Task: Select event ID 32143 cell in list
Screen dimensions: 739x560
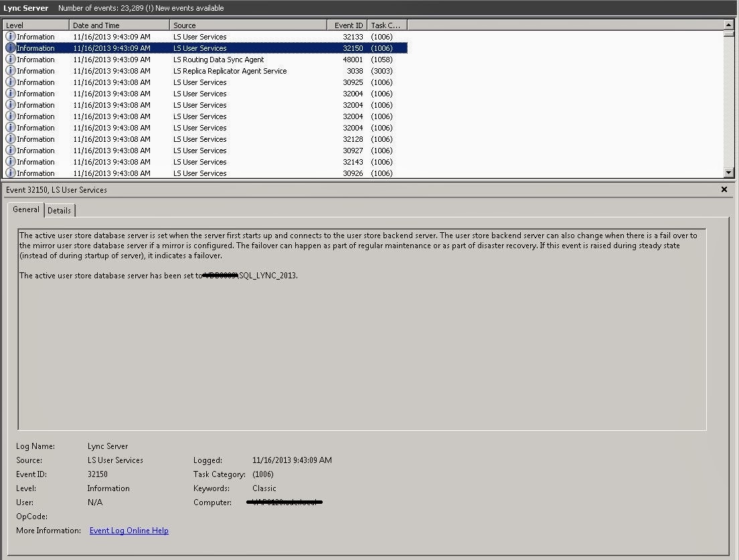Action: tap(353, 161)
